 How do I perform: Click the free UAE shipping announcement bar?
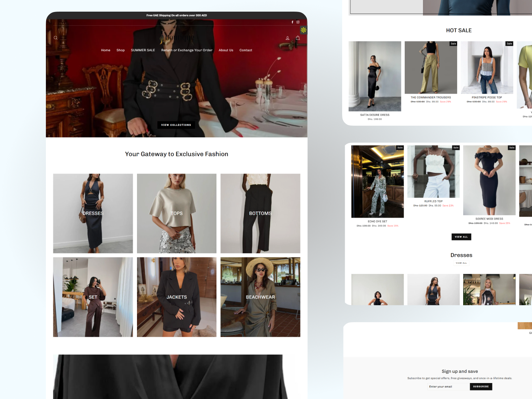tap(177, 15)
